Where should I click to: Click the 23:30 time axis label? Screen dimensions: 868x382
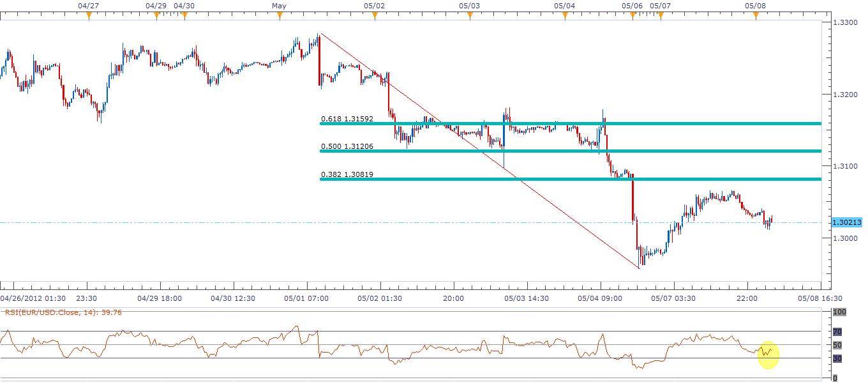87,298
